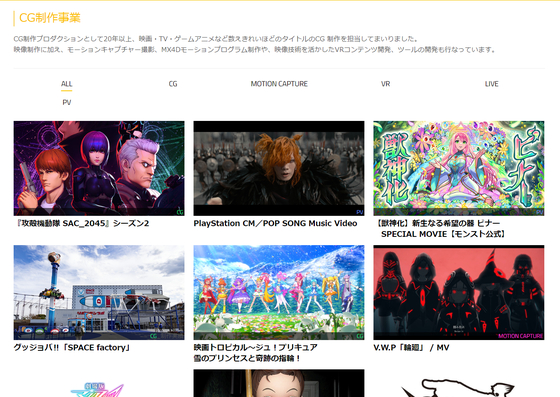Screen dimensions: 560x397
Task: Click the CG制作事業 section heading
Action: [50, 18]
